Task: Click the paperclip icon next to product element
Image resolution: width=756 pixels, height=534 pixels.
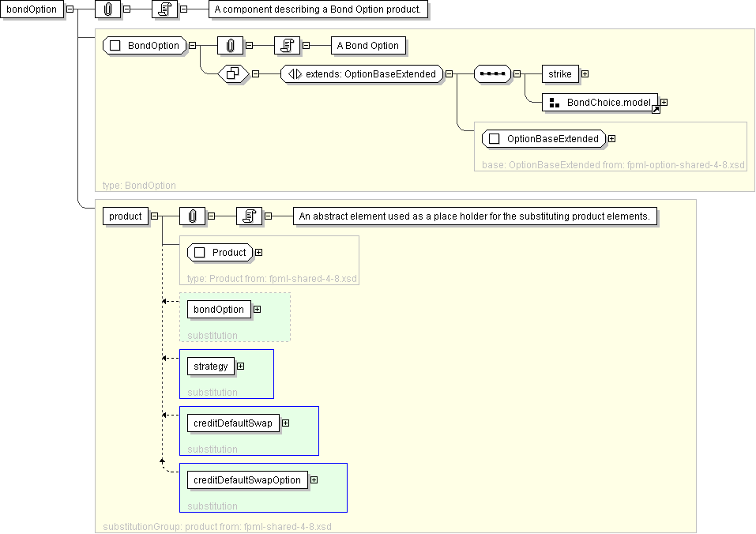Action: 191,216
